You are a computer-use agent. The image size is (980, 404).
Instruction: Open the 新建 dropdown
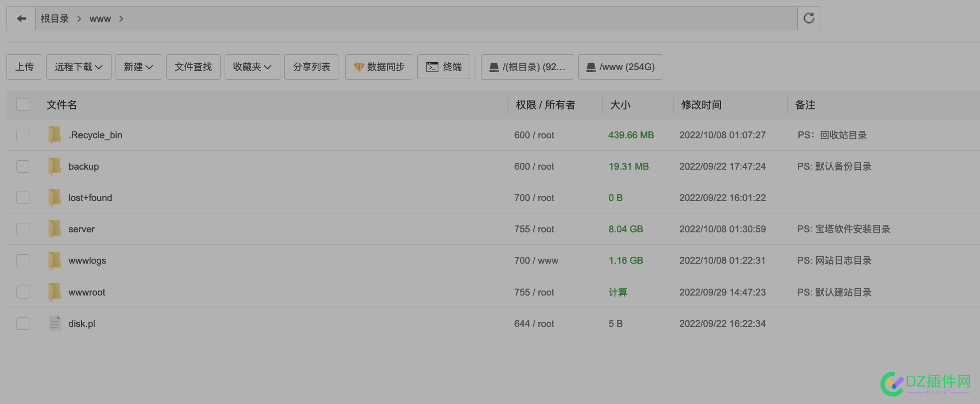coord(139,67)
